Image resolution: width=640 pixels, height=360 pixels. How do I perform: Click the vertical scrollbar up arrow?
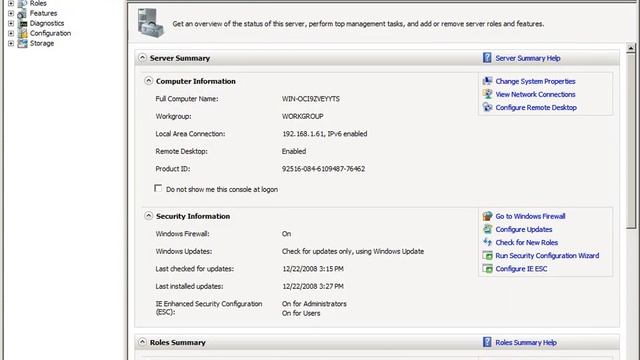tap(631, 48)
